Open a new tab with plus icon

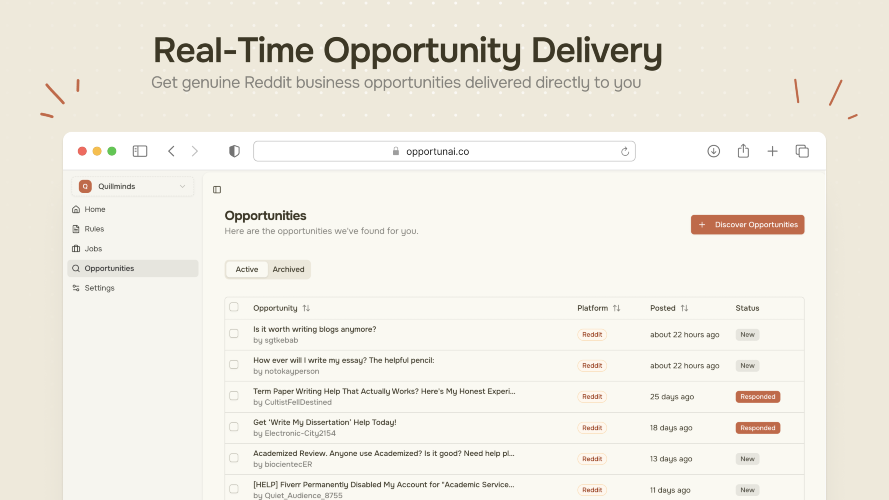[772, 151]
